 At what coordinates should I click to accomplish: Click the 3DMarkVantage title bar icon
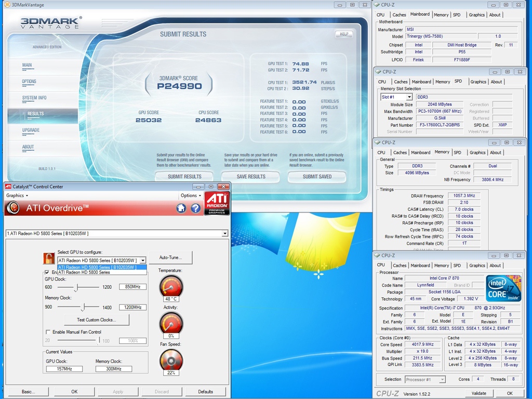click(7, 5)
